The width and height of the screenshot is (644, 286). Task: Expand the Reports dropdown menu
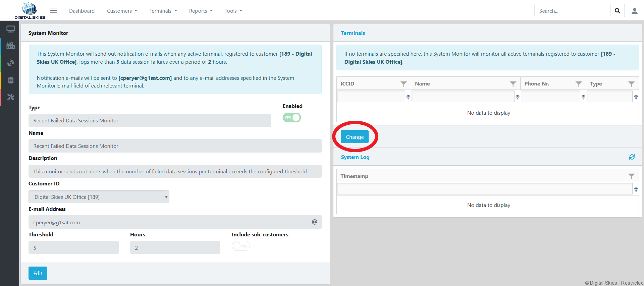point(201,11)
